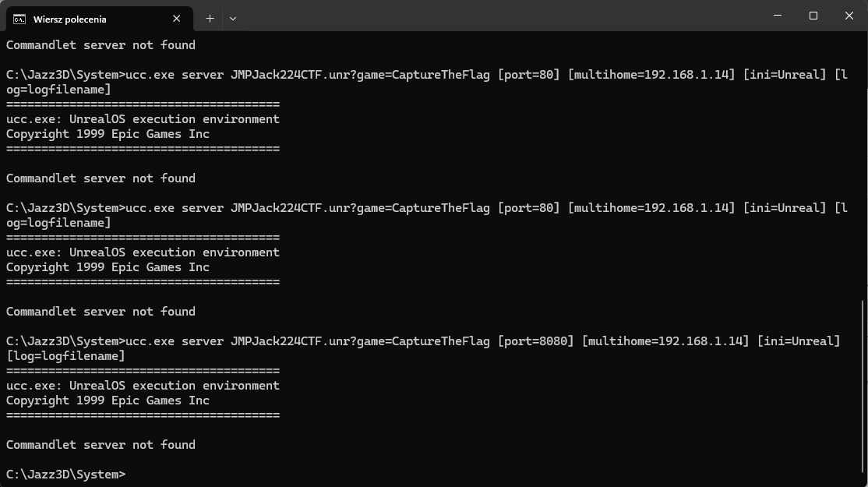The image size is (868, 487).
Task: Click the bottom Copyright 1999 Epic Games line
Action: point(108,401)
